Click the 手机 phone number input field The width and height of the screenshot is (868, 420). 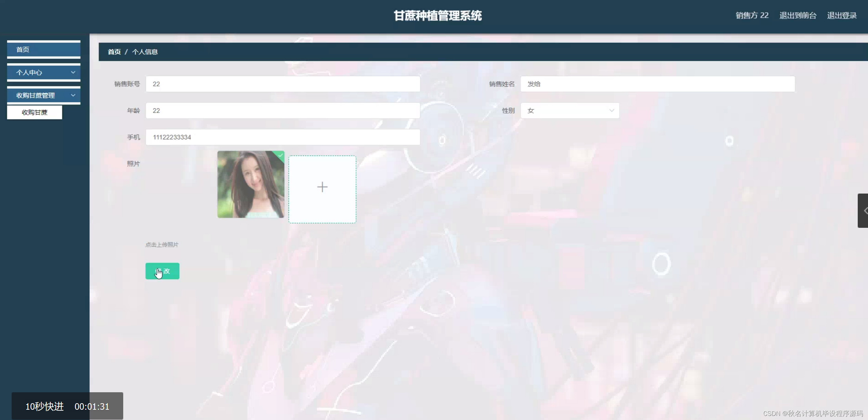point(282,137)
